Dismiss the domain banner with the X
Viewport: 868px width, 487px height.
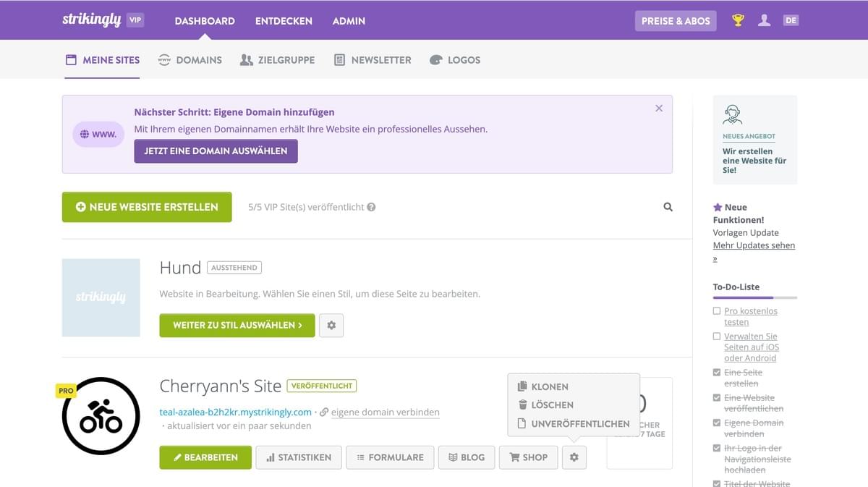pyautogui.click(x=659, y=108)
